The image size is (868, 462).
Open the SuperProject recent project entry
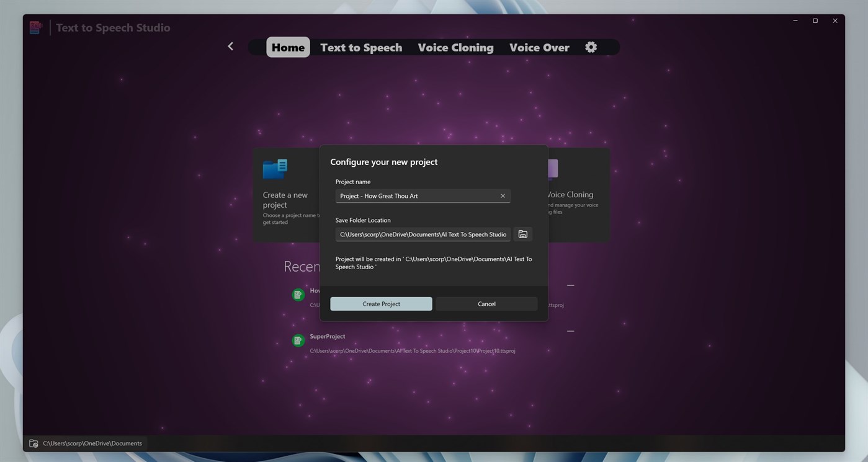(327, 336)
